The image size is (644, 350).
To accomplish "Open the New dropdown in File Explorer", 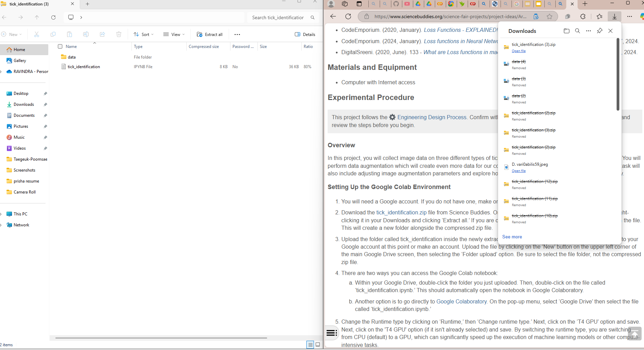I will click(12, 34).
